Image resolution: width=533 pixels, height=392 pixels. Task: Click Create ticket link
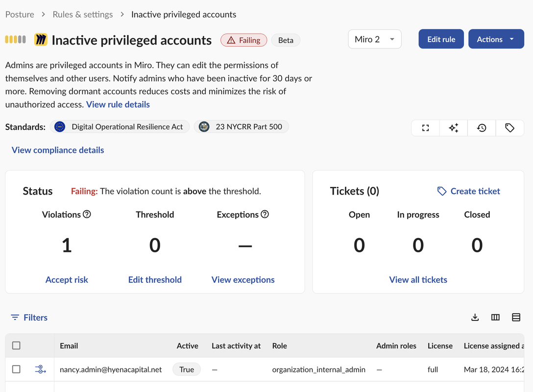click(x=469, y=191)
